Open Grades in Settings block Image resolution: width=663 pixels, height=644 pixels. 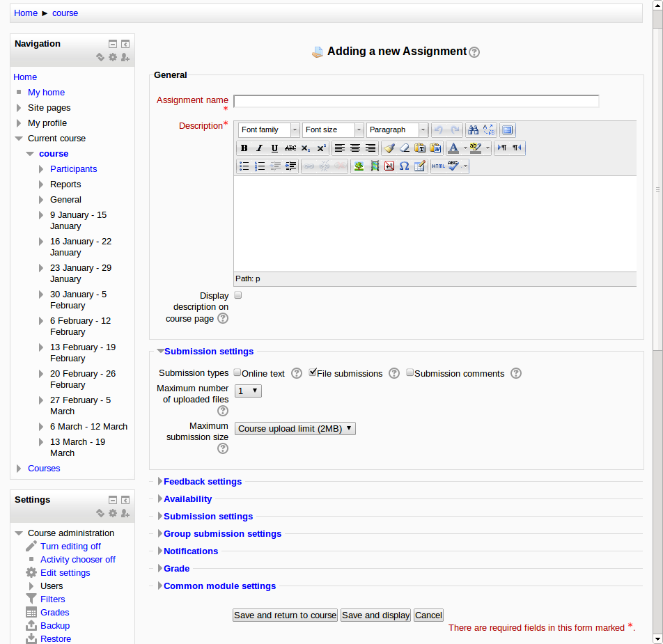point(55,612)
